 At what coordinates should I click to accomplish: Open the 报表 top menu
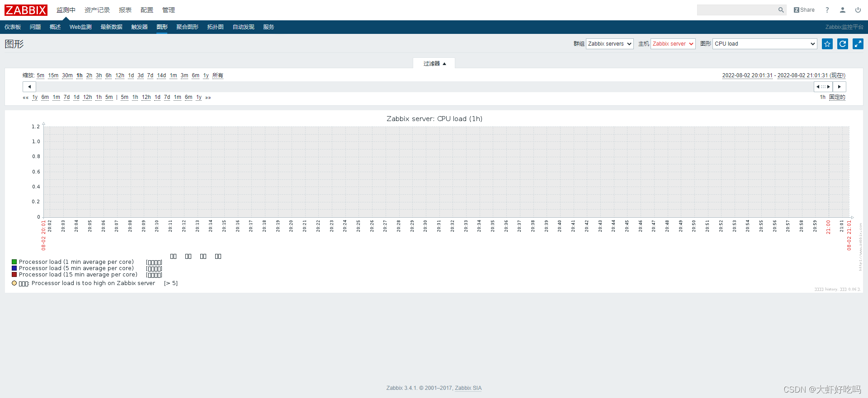(x=125, y=10)
